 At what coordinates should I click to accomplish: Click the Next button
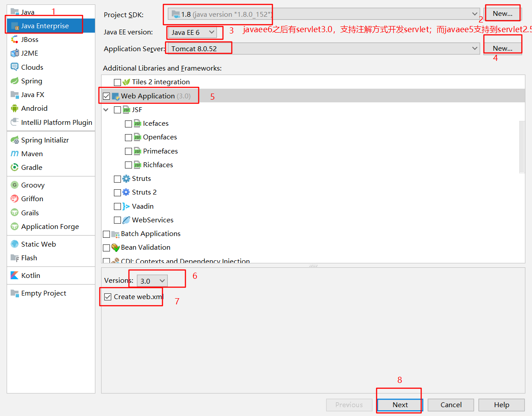(x=400, y=405)
